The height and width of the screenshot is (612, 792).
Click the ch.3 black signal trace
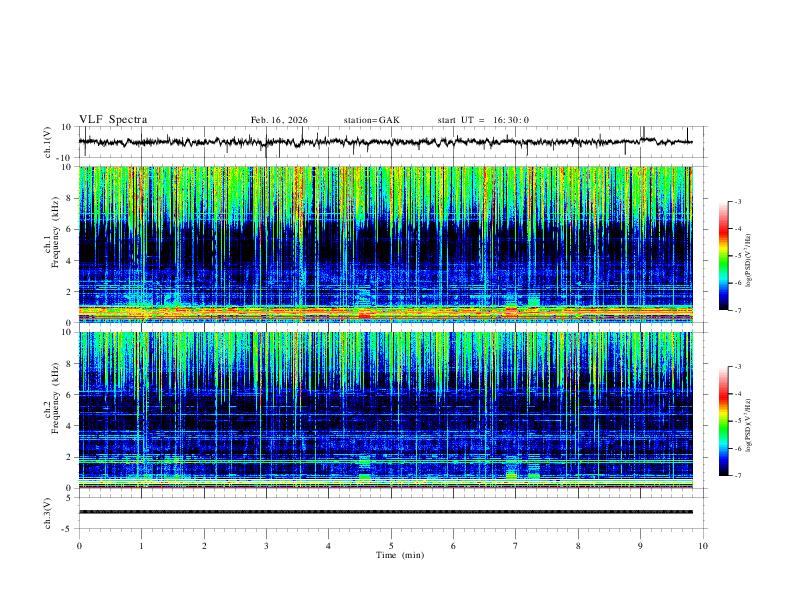385,512
